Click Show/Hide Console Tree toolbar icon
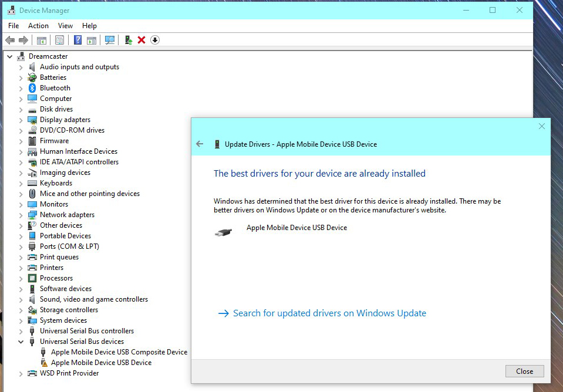The image size is (563, 392). pos(42,40)
